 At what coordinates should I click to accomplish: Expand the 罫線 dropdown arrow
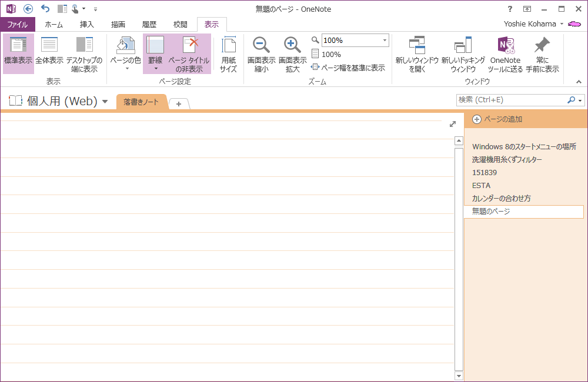(156, 69)
